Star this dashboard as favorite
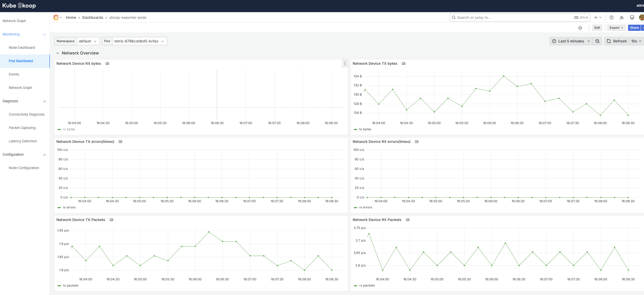 click(580, 28)
